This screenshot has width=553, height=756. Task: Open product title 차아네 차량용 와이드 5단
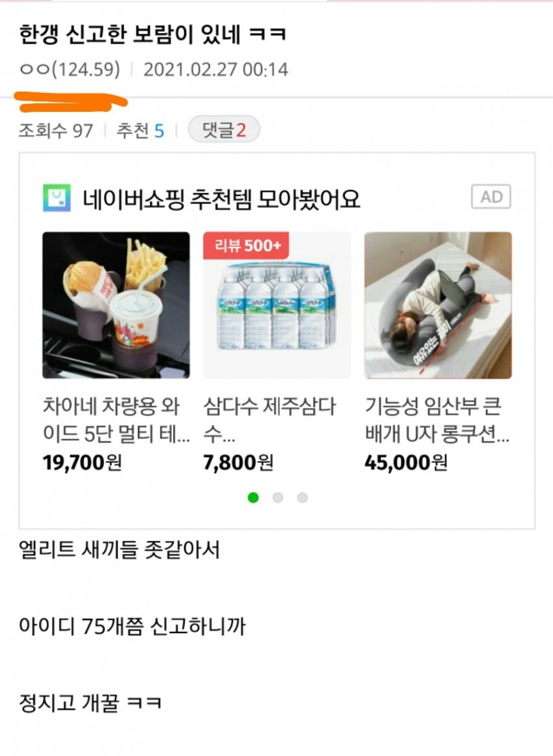pos(116,420)
